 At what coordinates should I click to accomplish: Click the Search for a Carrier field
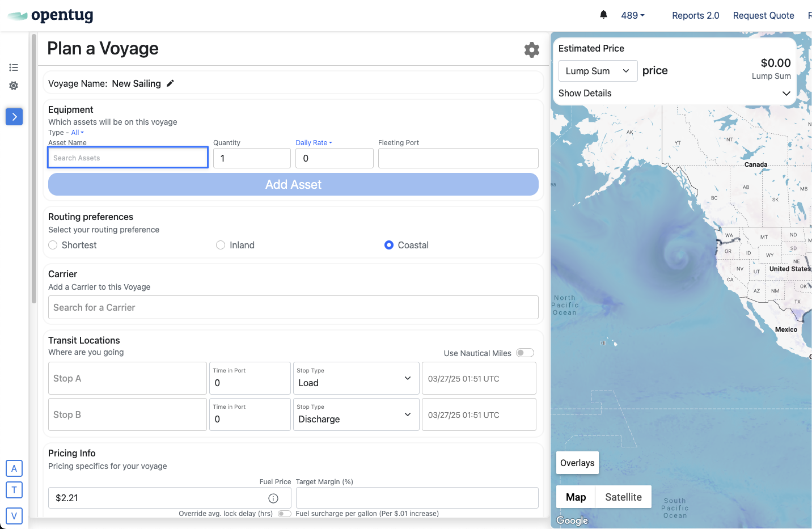click(293, 307)
